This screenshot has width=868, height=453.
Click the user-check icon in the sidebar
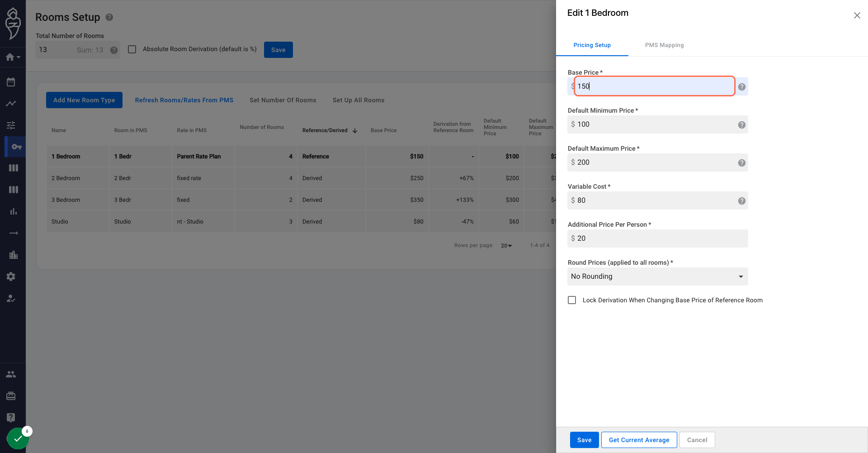(x=11, y=298)
